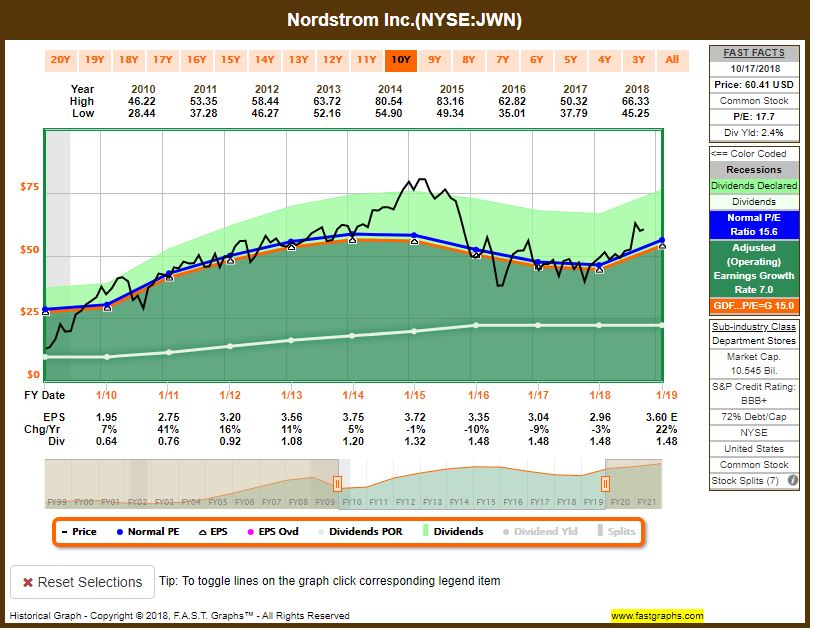Click the Sub-industry Class heading
This screenshot has height=630, width=813.
tap(754, 327)
